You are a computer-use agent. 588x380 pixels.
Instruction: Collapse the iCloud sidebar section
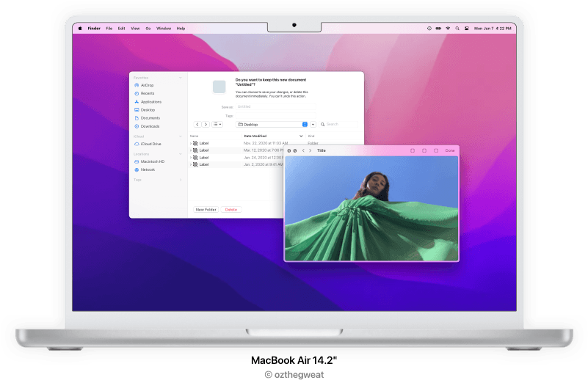pos(181,136)
